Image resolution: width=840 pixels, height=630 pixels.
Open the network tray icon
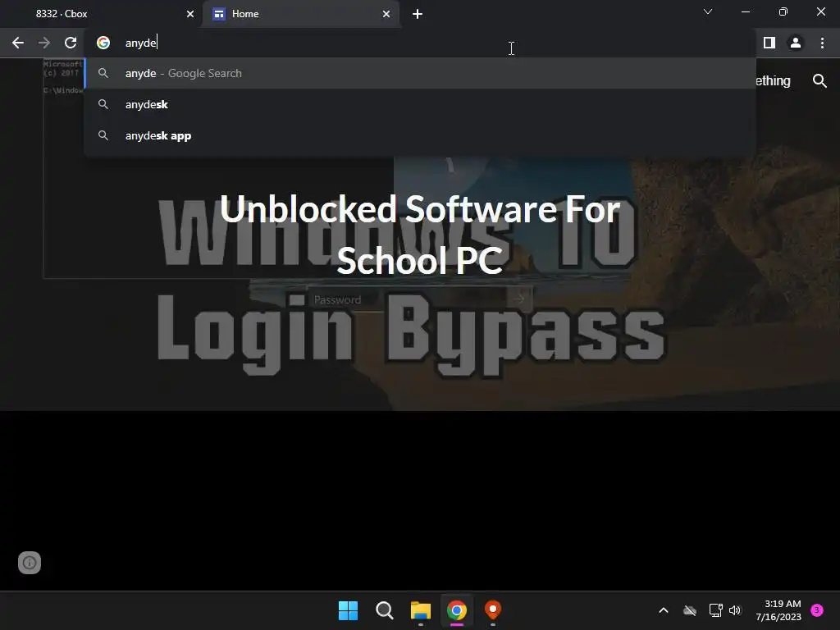tap(715, 610)
